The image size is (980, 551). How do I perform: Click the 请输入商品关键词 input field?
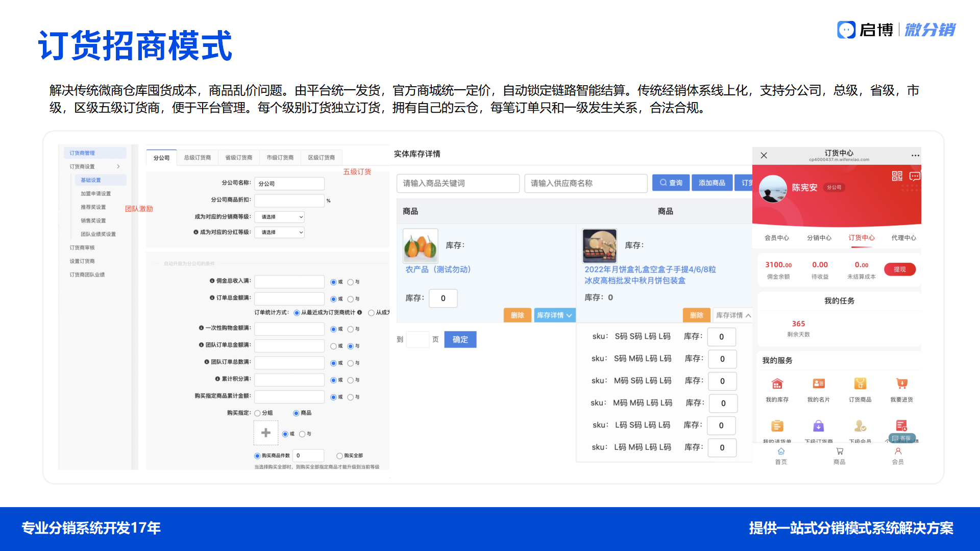(458, 183)
